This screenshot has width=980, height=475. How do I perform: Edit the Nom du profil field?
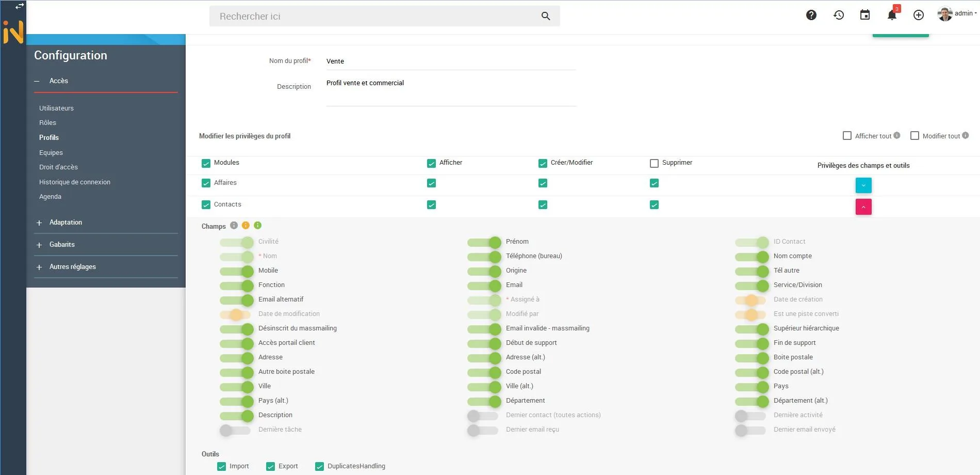point(451,61)
